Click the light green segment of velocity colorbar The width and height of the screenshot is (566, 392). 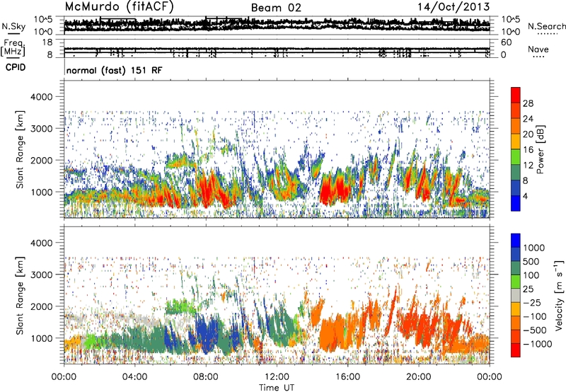pos(516,282)
